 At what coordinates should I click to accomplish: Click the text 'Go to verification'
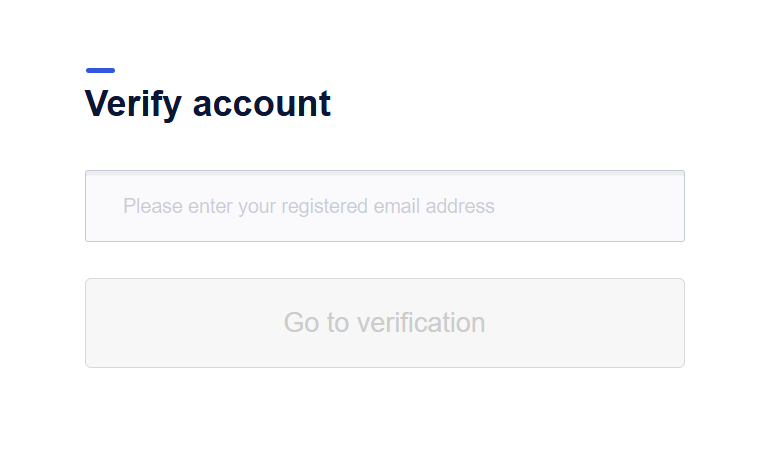(x=385, y=322)
